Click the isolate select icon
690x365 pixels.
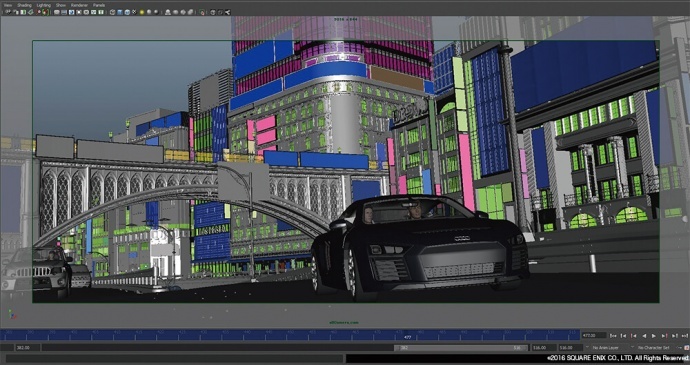(168, 12)
